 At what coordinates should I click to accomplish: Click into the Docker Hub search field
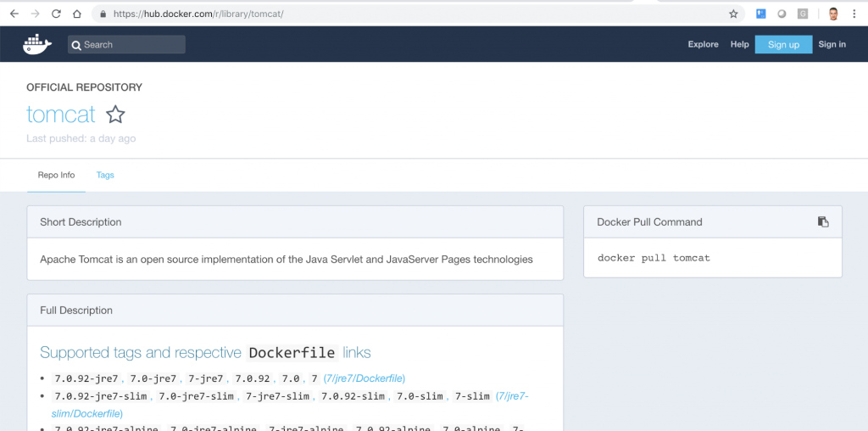pyautogui.click(x=131, y=45)
